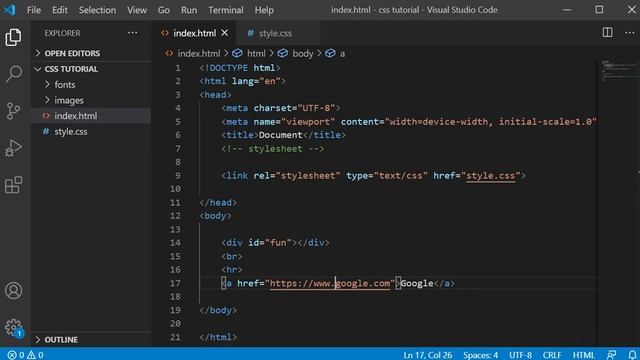
Task: Click warnings count in status bar
Action: [36, 355]
